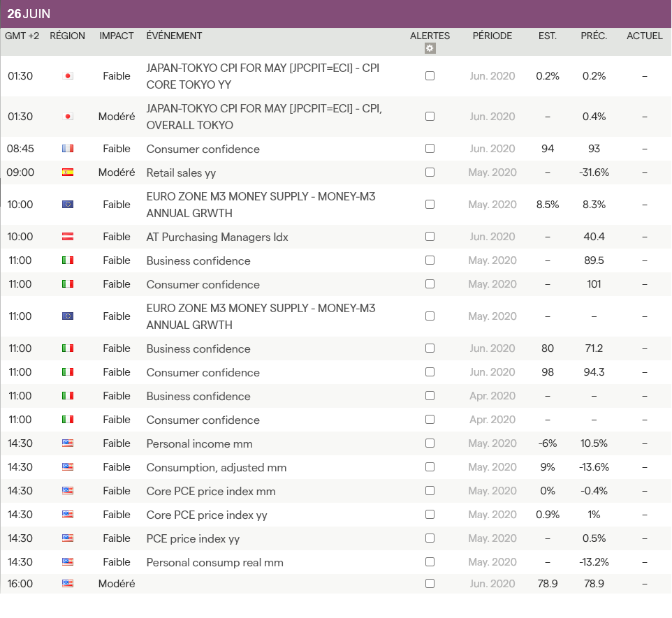Click US flag beside Consumption, adjusted mm
Image resolution: width=672 pixels, height=618 pixels.
pos(68,467)
